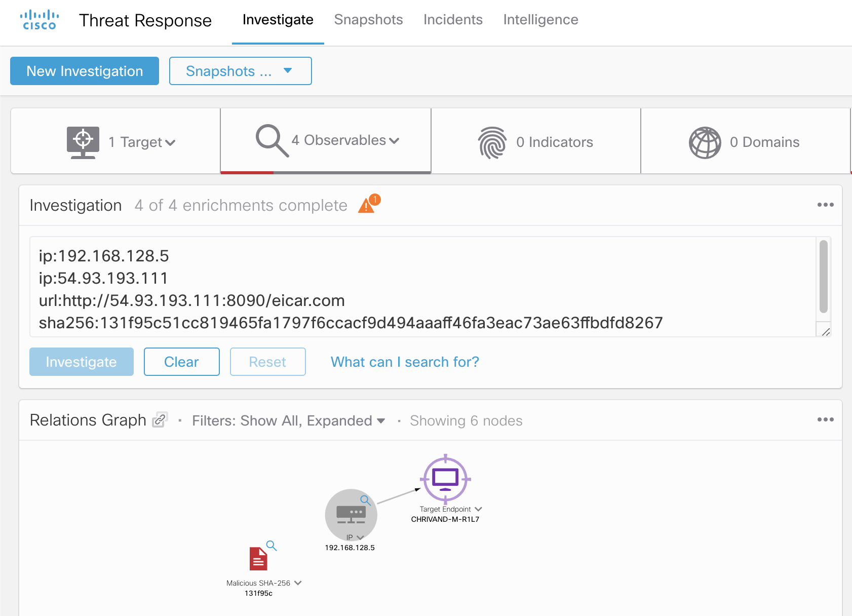Click the target monitor icon

[x=83, y=142]
